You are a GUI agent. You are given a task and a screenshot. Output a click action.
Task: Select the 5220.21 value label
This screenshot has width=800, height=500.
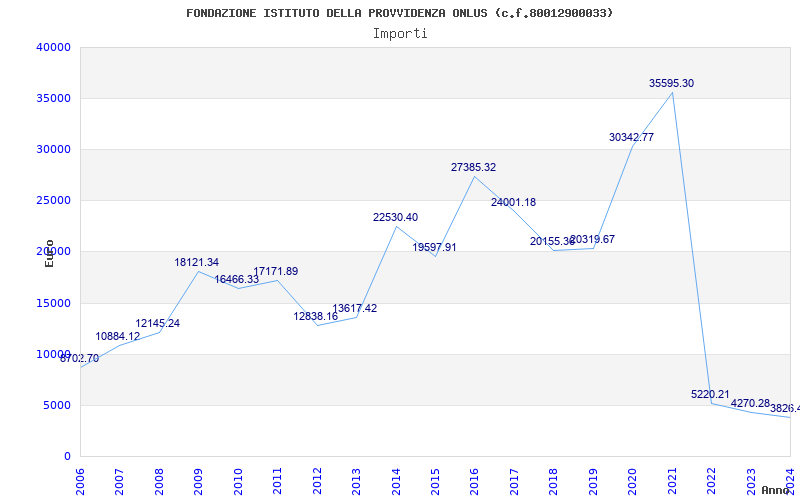[x=710, y=394]
